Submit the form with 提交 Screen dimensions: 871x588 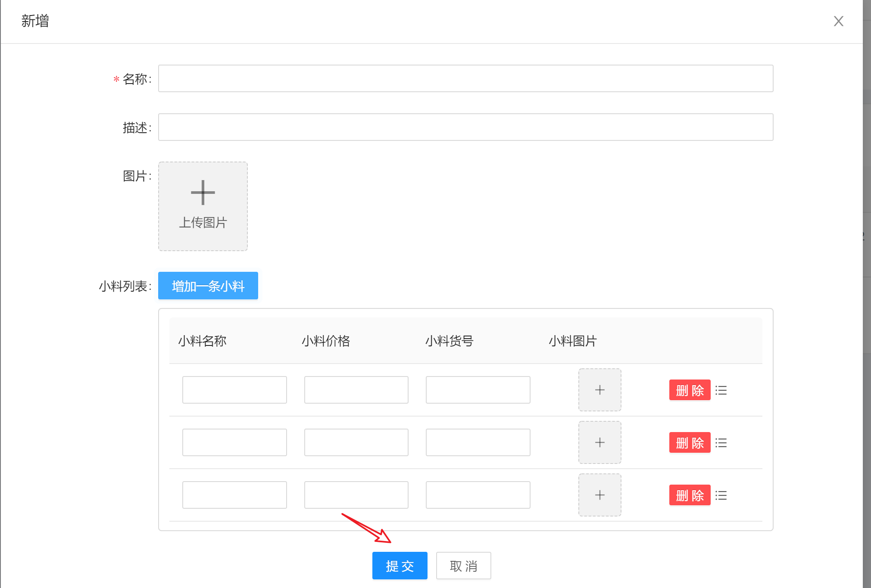coord(400,566)
